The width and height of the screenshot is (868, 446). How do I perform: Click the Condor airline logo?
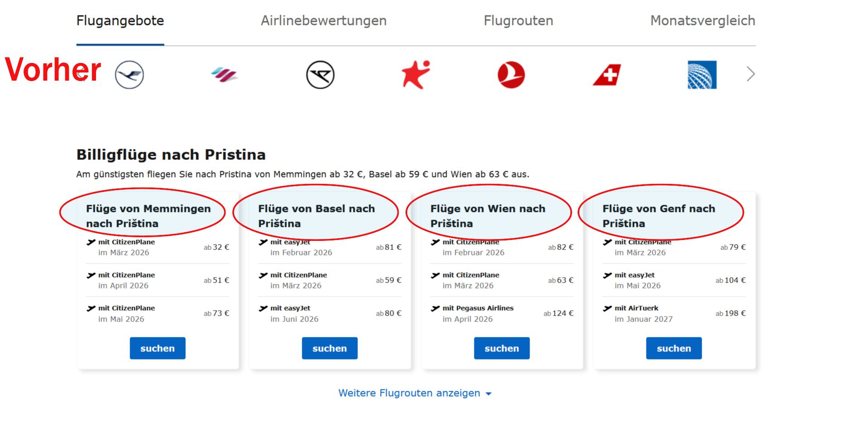click(x=320, y=75)
